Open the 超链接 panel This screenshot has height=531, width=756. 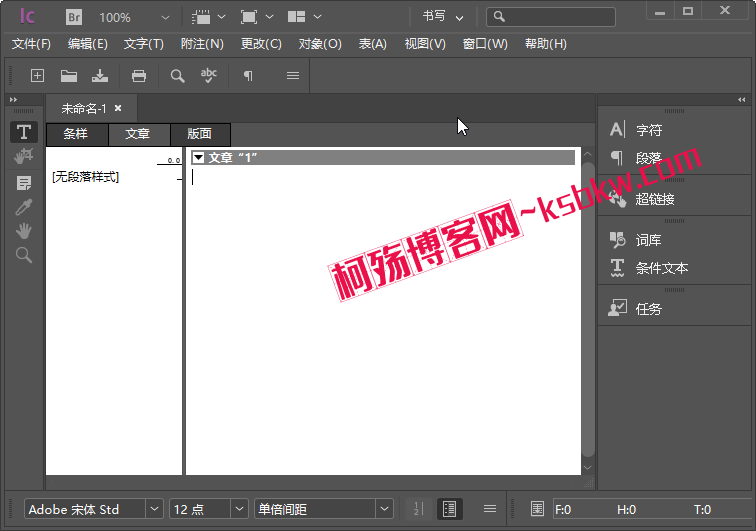[x=641, y=199]
